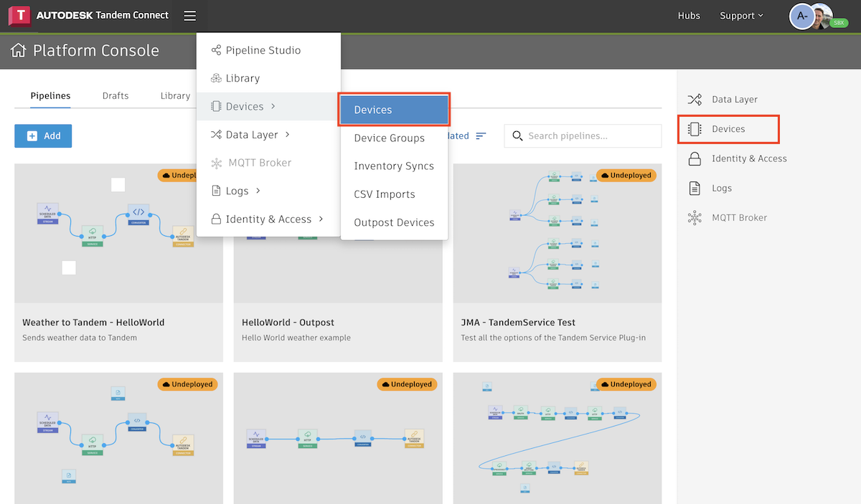Open MQTT Broker in right sidebar

[x=729, y=217]
